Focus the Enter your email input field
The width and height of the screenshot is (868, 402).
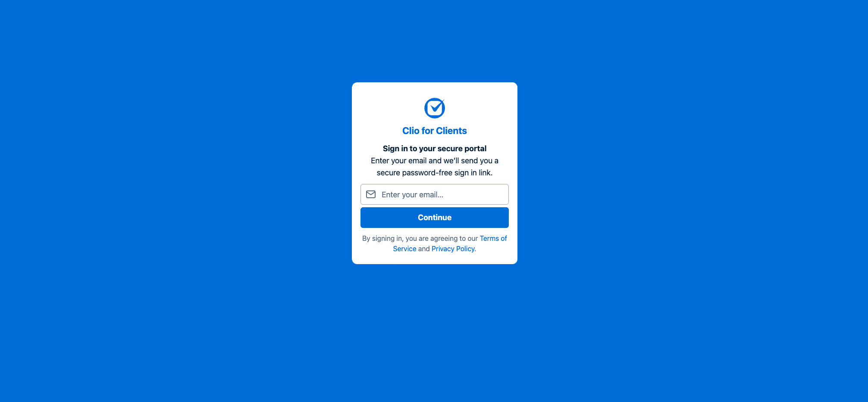coord(435,194)
